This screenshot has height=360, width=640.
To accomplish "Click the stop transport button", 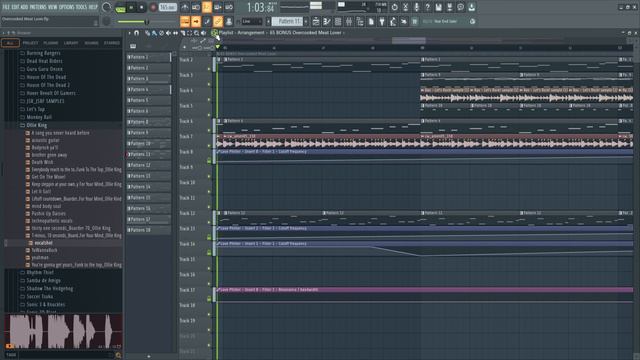I will (142, 7).
